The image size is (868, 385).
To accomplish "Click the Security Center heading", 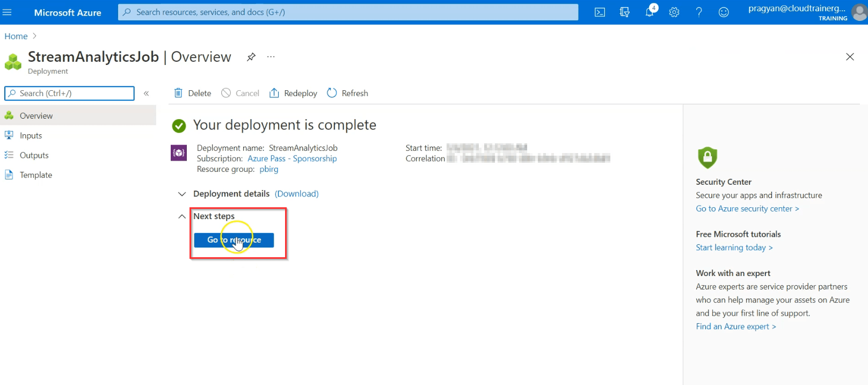I will point(724,182).
